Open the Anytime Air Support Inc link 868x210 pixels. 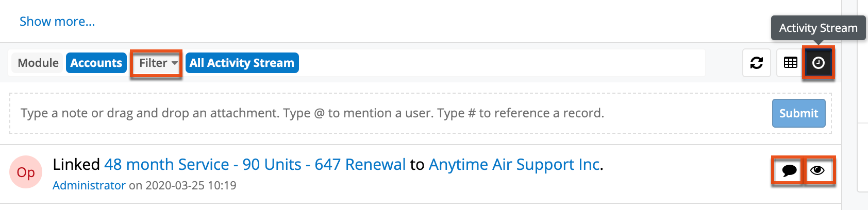tap(514, 164)
